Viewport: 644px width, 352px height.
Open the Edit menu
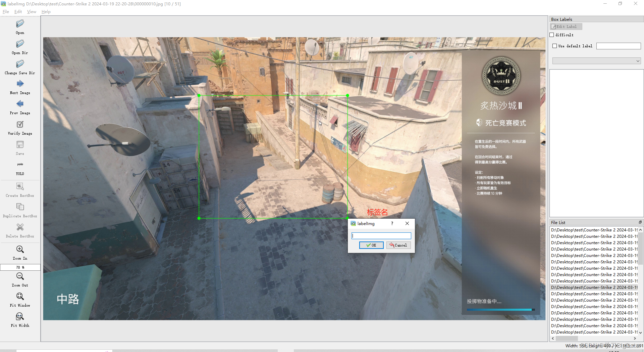(18, 12)
